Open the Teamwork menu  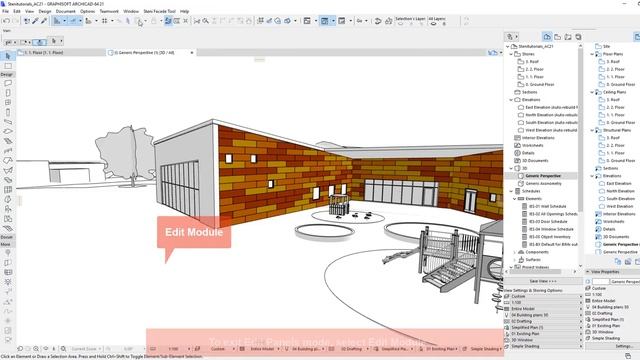coord(109,11)
